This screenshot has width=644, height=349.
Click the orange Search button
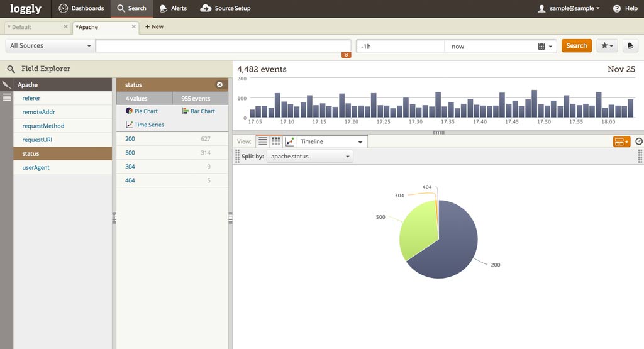(576, 46)
